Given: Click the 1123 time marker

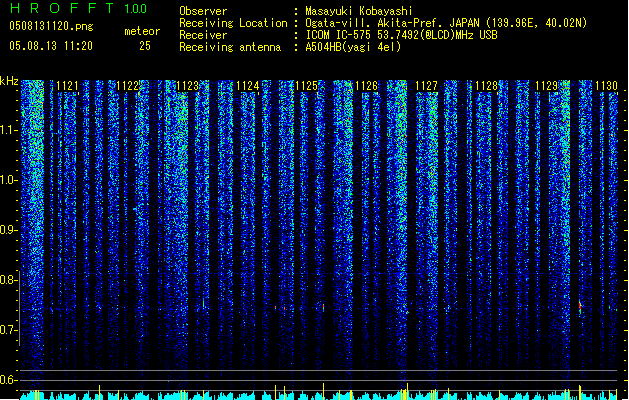Looking at the screenshot, I should [x=187, y=86].
